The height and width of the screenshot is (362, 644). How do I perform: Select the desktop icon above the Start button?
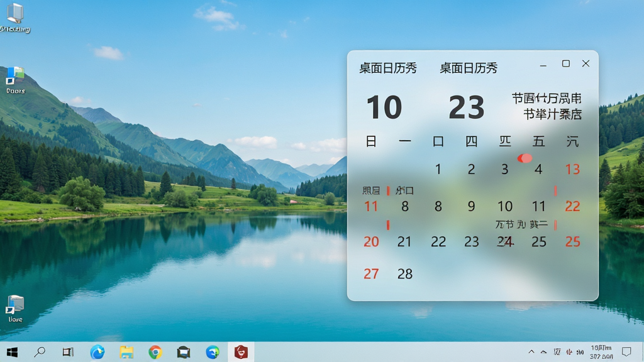click(15, 309)
